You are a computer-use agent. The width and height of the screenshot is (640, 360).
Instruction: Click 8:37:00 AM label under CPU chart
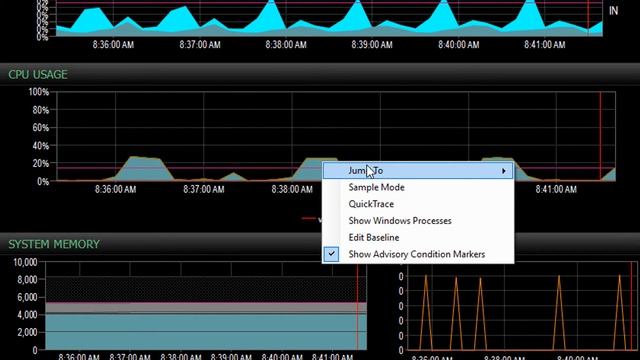coord(204,189)
